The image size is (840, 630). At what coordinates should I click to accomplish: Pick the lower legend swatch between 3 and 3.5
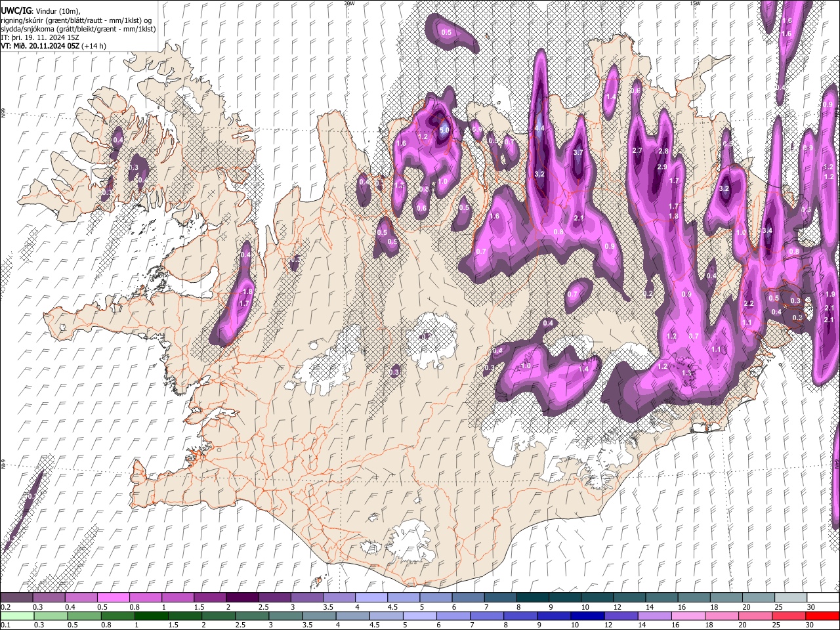tap(285, 616)
